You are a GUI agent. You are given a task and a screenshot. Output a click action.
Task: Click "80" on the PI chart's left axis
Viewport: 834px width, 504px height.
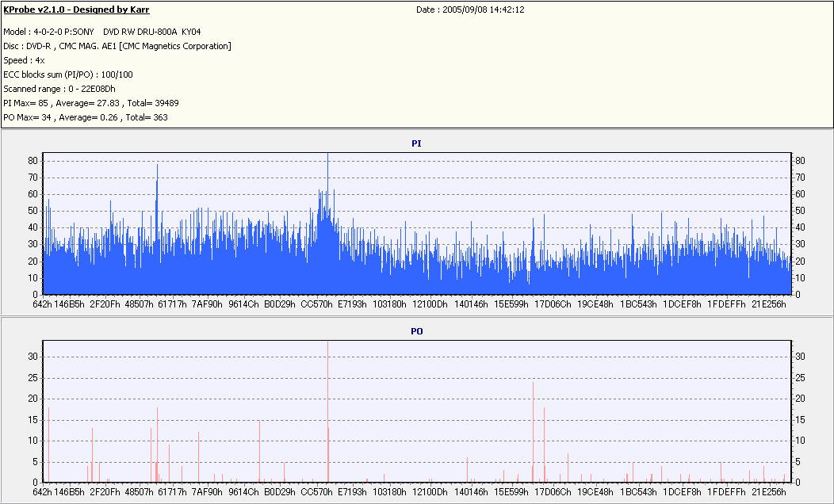[33, 161]
